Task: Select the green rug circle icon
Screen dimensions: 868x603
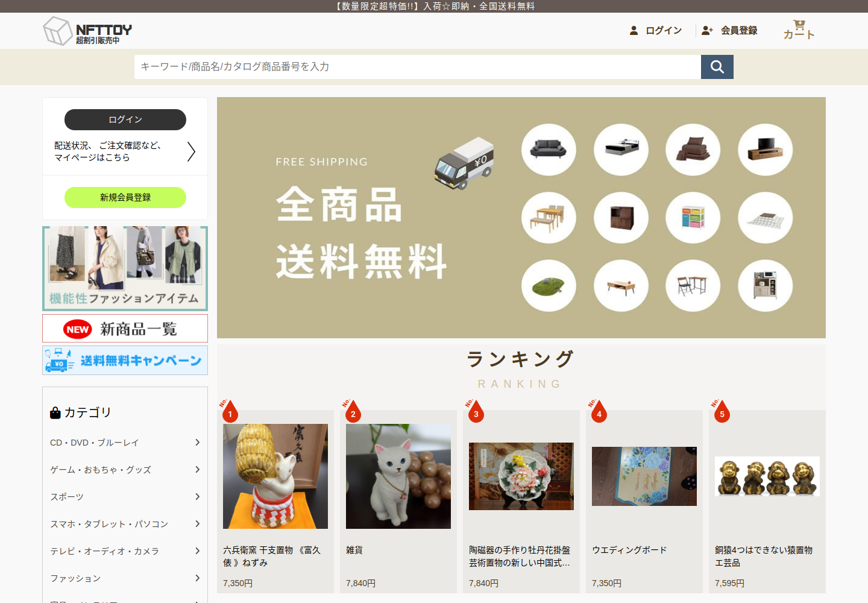Action: click(549, 286)
